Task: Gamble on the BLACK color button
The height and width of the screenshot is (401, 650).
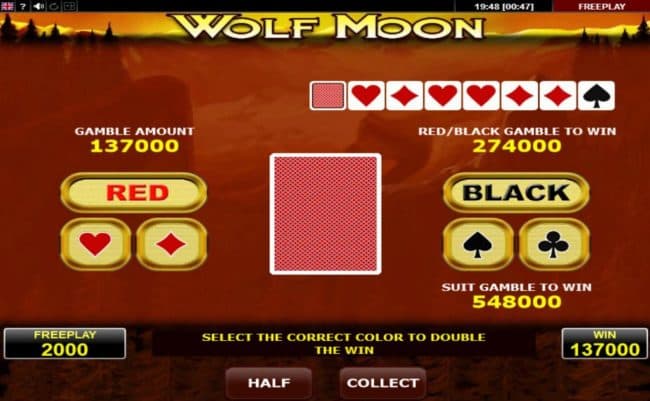Action: (516, 192)
